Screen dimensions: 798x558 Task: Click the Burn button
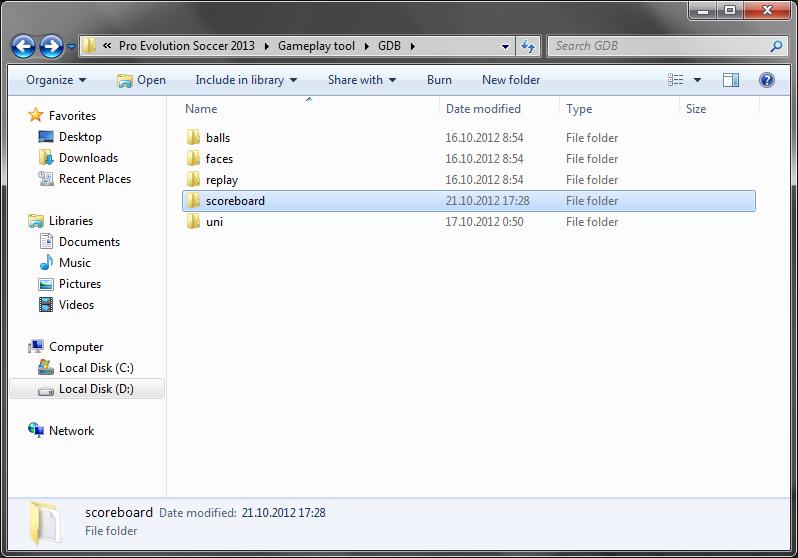(x=439, y=80)
